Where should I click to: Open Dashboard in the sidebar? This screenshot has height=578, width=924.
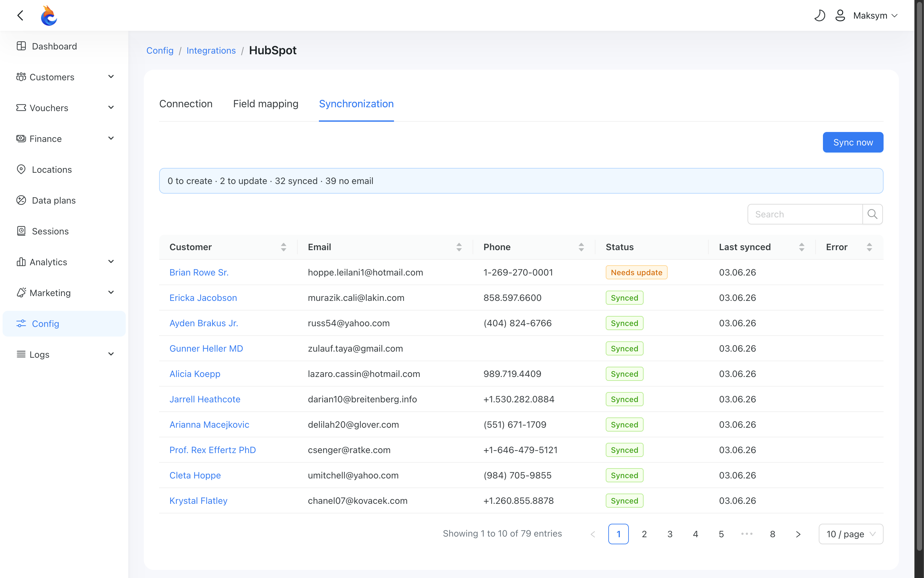pyautogui.click(x=64, y=46)
